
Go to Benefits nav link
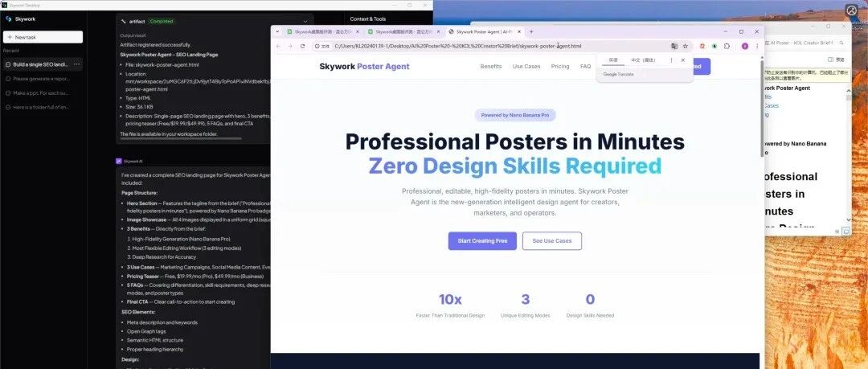[491, 67]
